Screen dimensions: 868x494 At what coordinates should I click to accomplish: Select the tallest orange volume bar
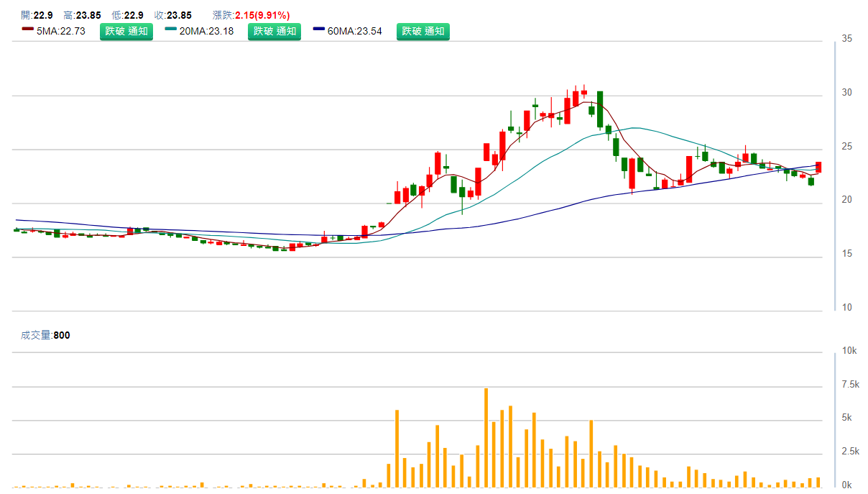[486, 437]
